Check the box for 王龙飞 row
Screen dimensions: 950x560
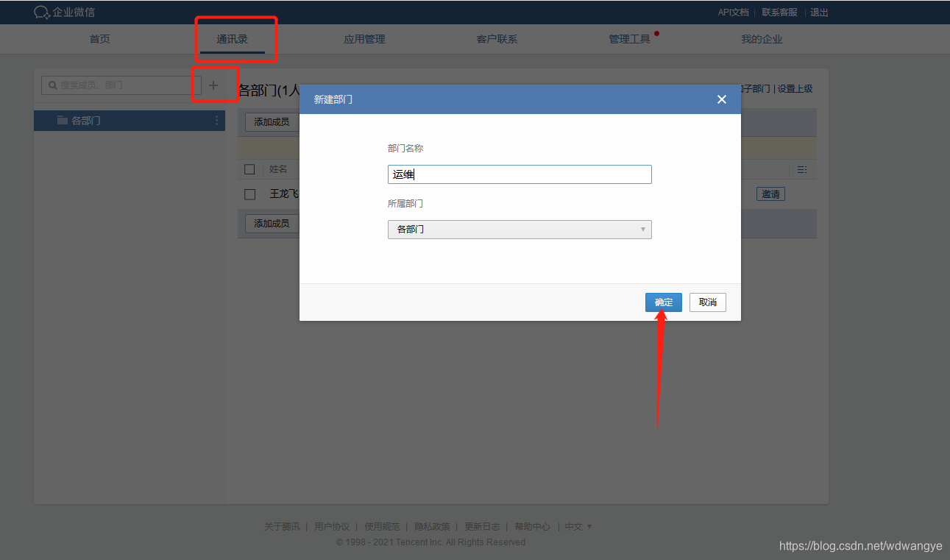click(x=249, y=194)
